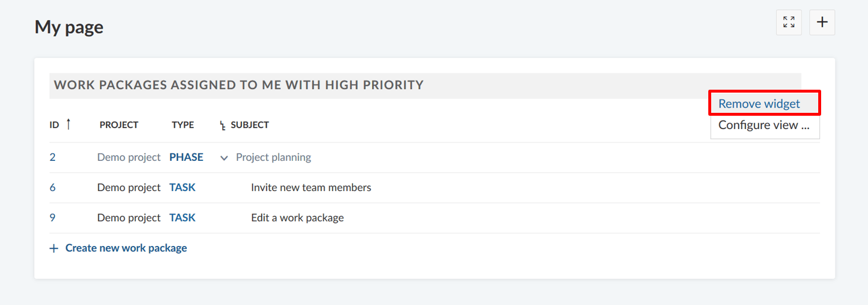Select Remove widget menu option
868x305 pixels.
coord(759,104)
